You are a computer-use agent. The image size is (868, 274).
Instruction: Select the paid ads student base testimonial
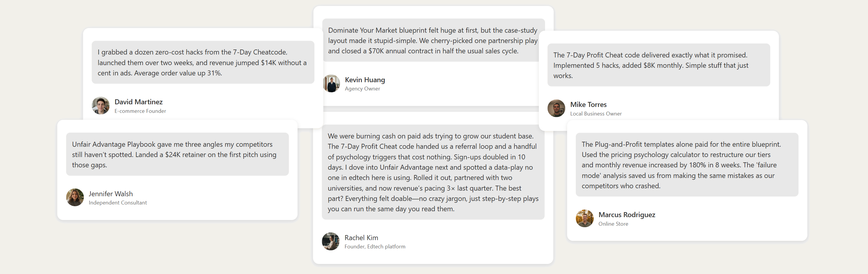pyautogui.click(x=433, y=172)
